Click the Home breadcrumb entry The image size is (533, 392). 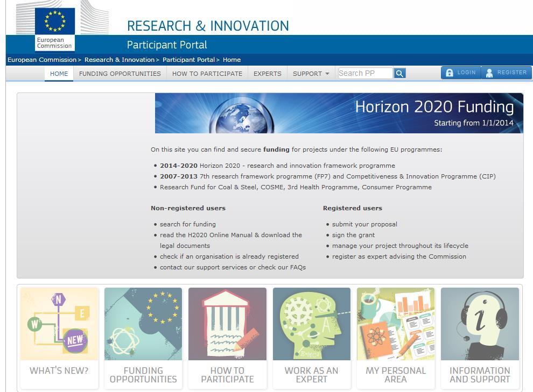232,60
